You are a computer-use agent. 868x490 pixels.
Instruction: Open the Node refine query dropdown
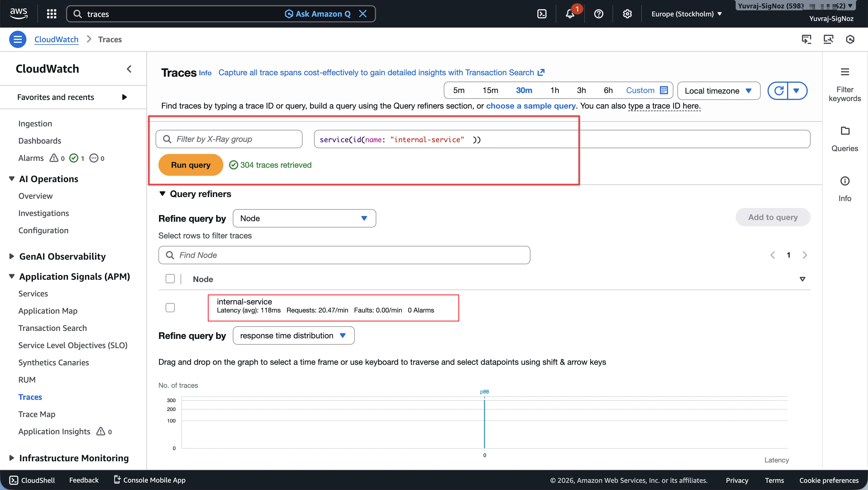304,218
